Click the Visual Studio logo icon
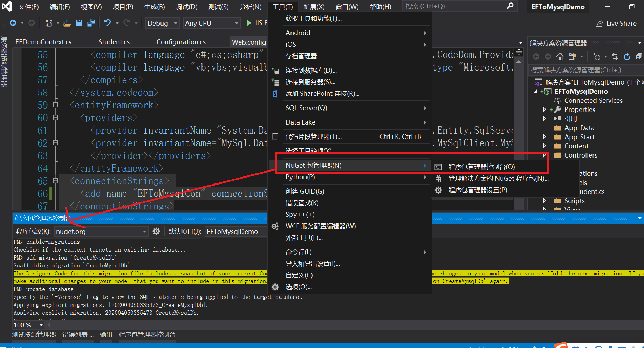This screenshot has height=348, width=644. 7,6
